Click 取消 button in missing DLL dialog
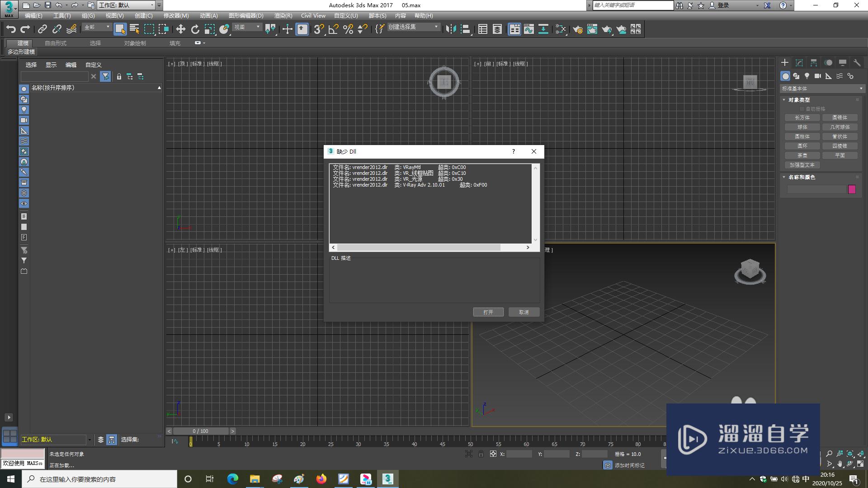 (524, 312)
